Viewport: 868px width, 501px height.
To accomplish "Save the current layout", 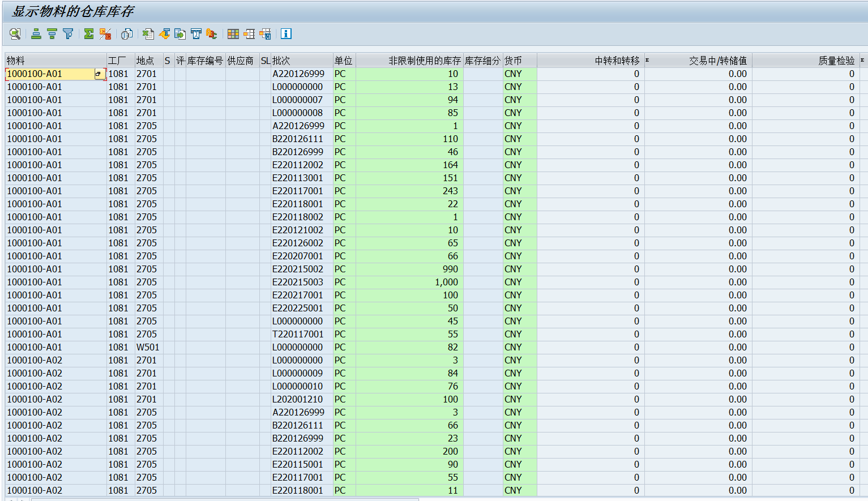I will 264,33.
